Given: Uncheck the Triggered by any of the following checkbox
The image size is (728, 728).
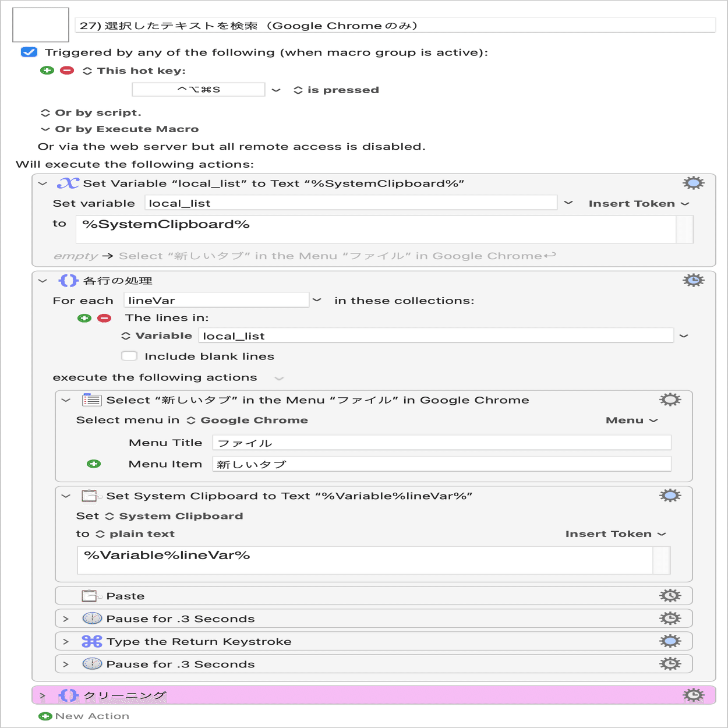Looking at the screenshot, I should click(28, 52).
